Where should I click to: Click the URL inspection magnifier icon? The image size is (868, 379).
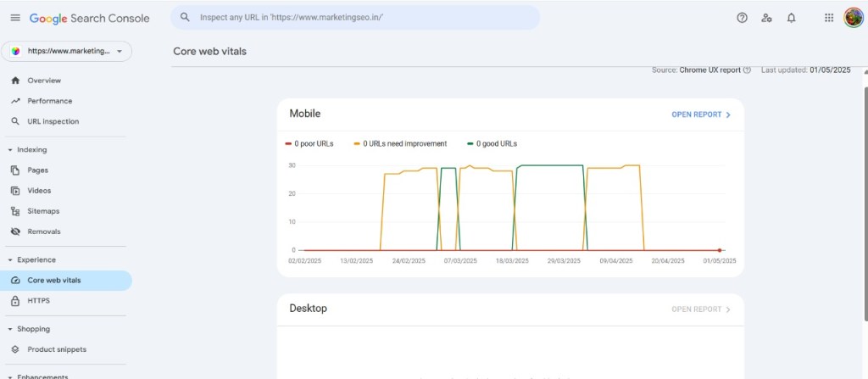15,121
